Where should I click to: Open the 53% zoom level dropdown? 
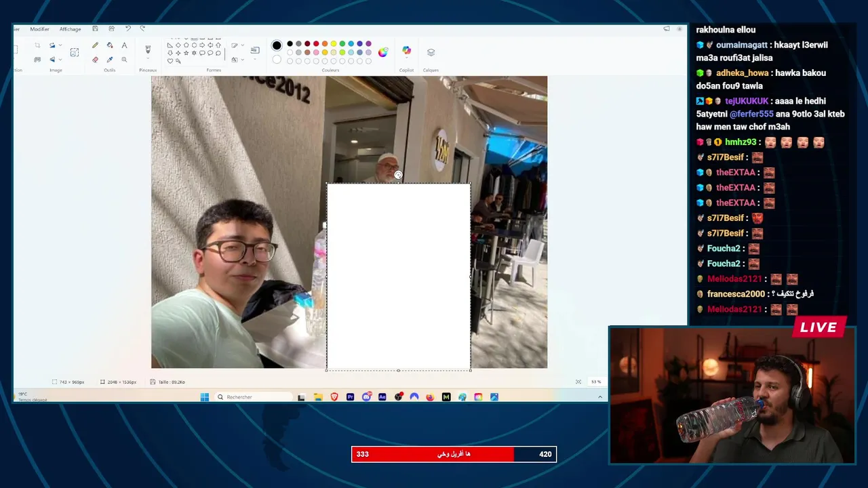(596, 382)
